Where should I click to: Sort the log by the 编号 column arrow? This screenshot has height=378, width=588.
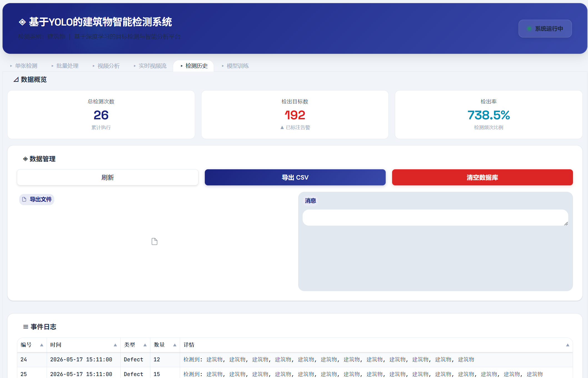(x=42, y=345)
